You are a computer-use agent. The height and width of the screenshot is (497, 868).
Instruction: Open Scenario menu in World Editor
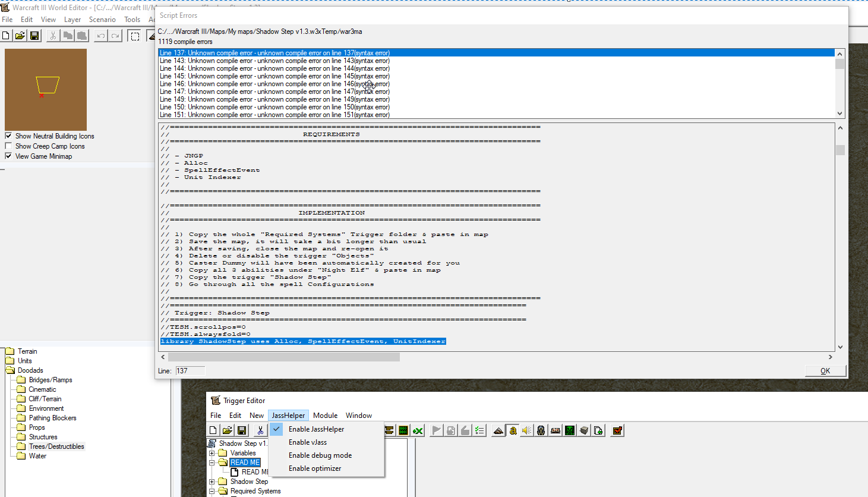point(102,20)
